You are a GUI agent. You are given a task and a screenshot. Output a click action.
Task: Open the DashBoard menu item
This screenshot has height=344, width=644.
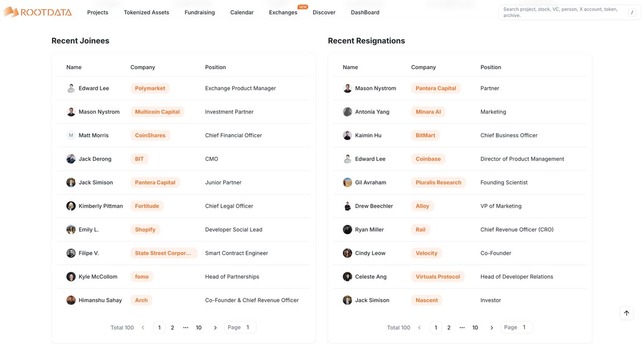(x=365, y=12)
